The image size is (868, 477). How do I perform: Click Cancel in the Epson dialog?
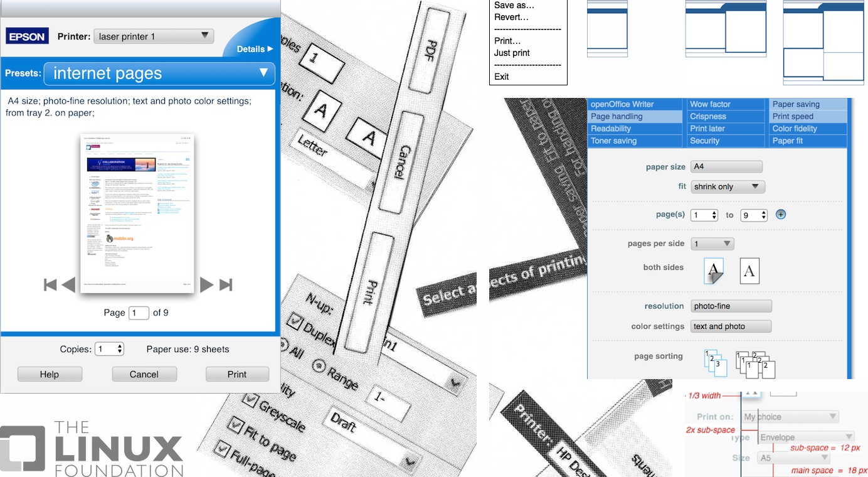[x=144, y=374]
